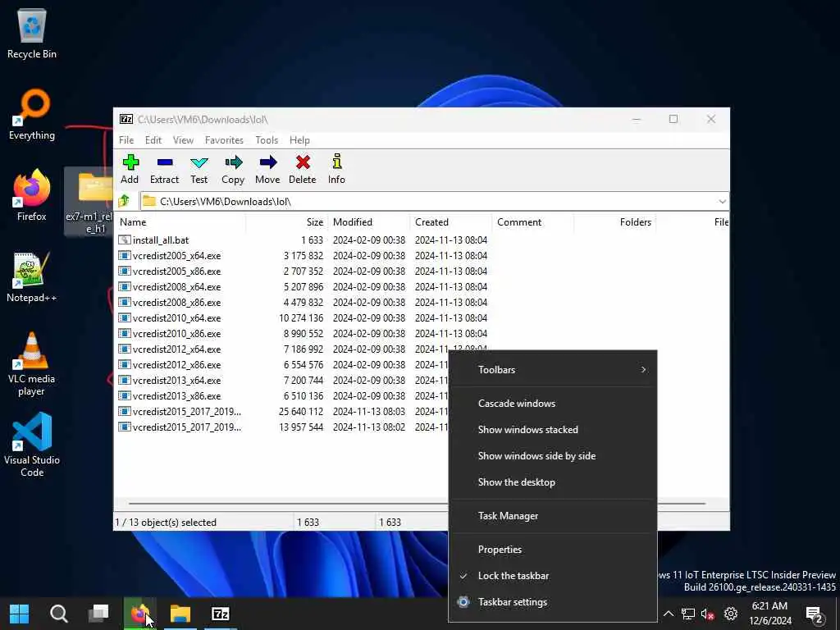Open the Edit menu
This screenshot has width=840, height=630.
tap(153, 139)
